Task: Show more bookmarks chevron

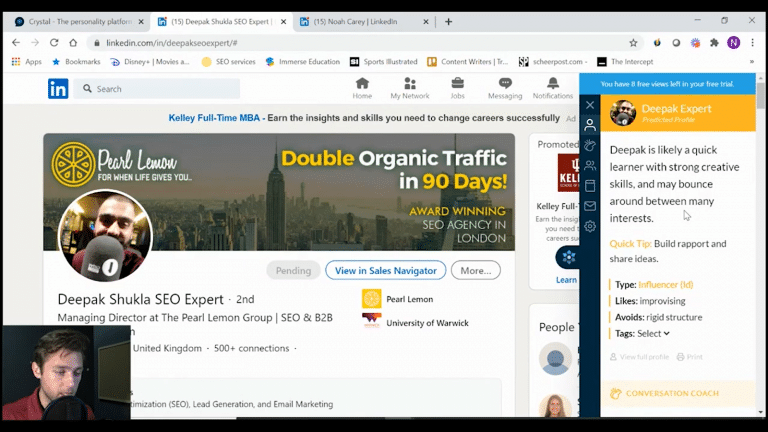Action: (752, 62)
